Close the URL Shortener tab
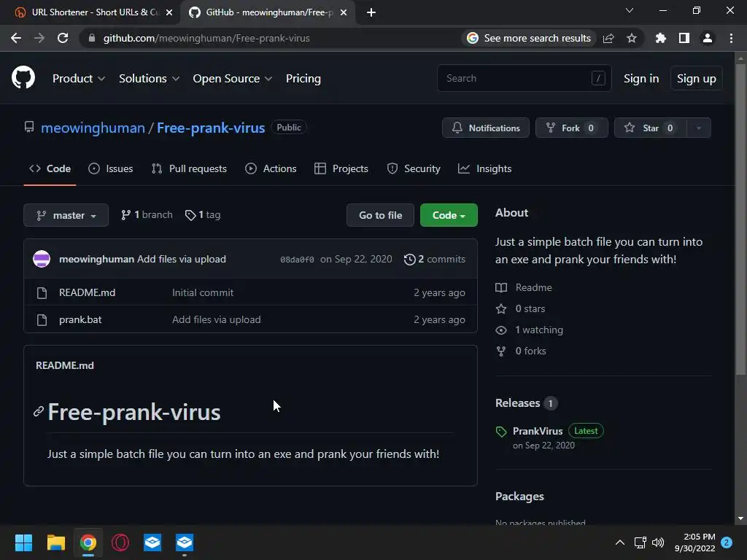This screenshot has width=747, height=560. pos(169,12)
